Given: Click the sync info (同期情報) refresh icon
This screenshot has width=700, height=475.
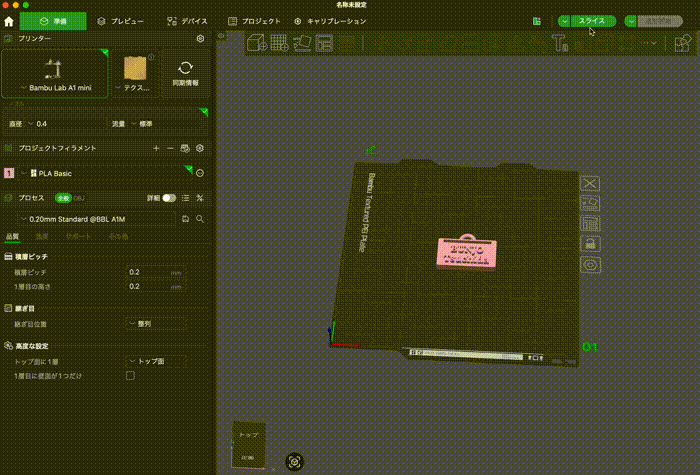Looking at the screenshot, I should pos(184,68).
